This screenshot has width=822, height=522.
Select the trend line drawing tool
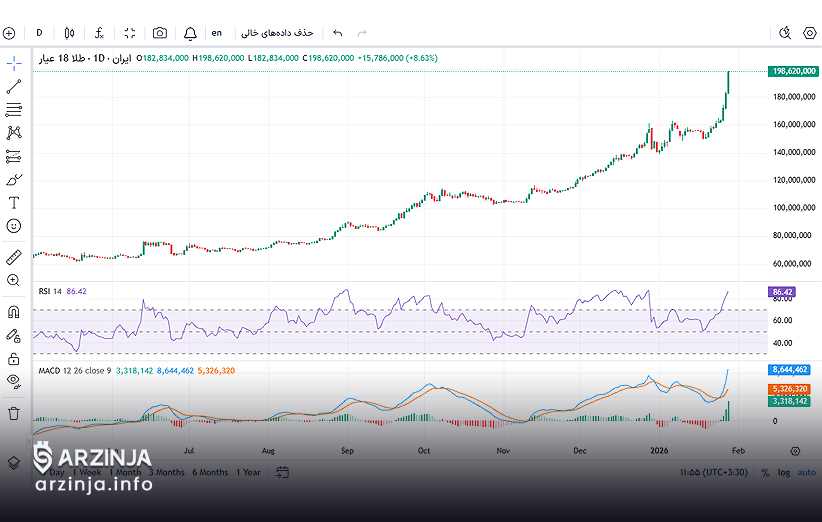(14, 87)
